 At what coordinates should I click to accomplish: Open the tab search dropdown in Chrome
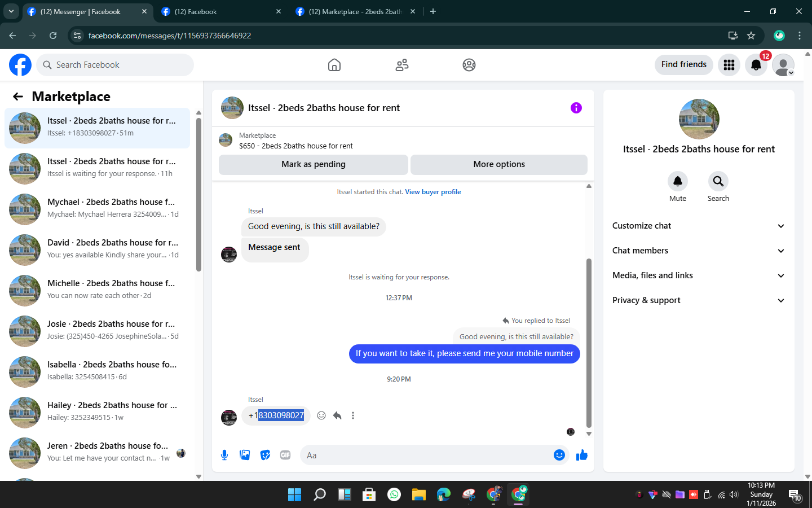point(11,11)
